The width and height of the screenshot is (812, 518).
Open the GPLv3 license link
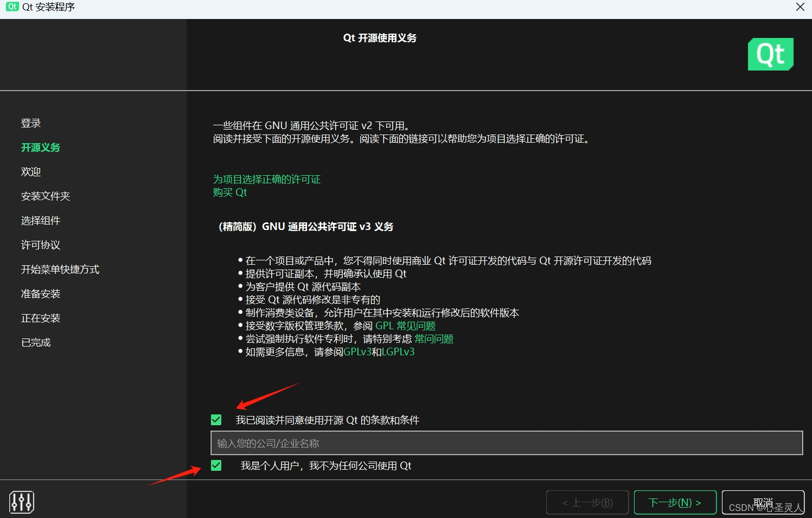pyautogui.click(x=359, y=351)
